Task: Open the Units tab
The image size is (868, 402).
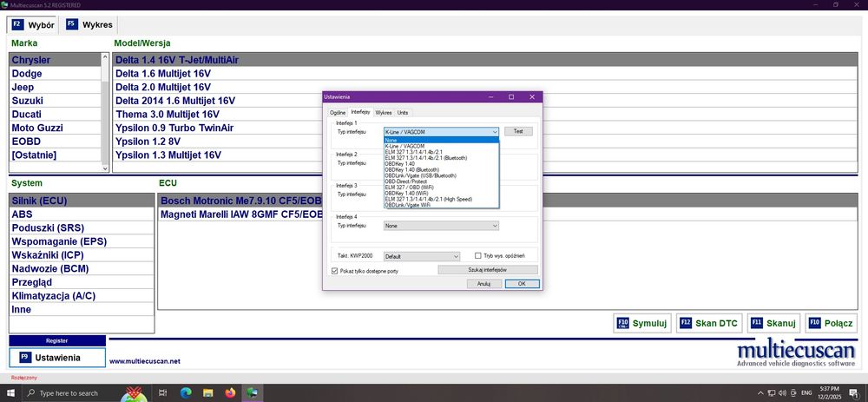Action: [403, 112]
